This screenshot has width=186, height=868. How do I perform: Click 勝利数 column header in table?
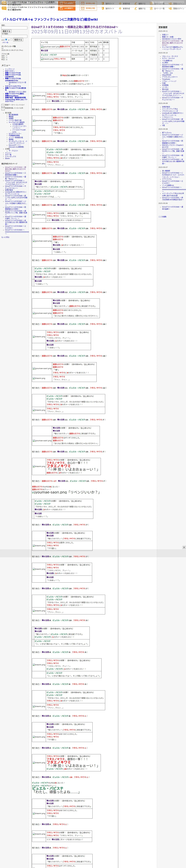106,42
